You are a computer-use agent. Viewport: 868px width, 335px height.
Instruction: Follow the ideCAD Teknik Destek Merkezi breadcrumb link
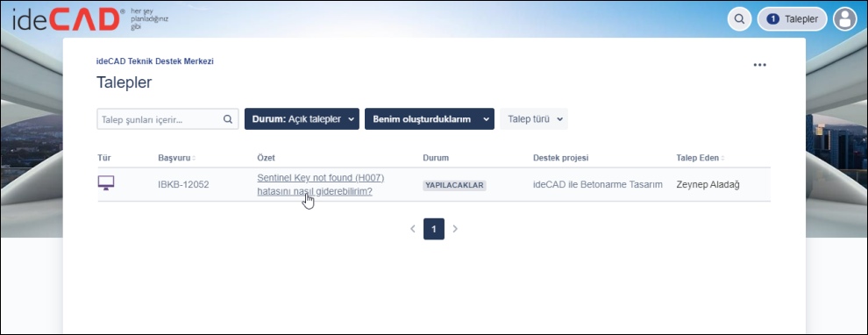(155, 61)
